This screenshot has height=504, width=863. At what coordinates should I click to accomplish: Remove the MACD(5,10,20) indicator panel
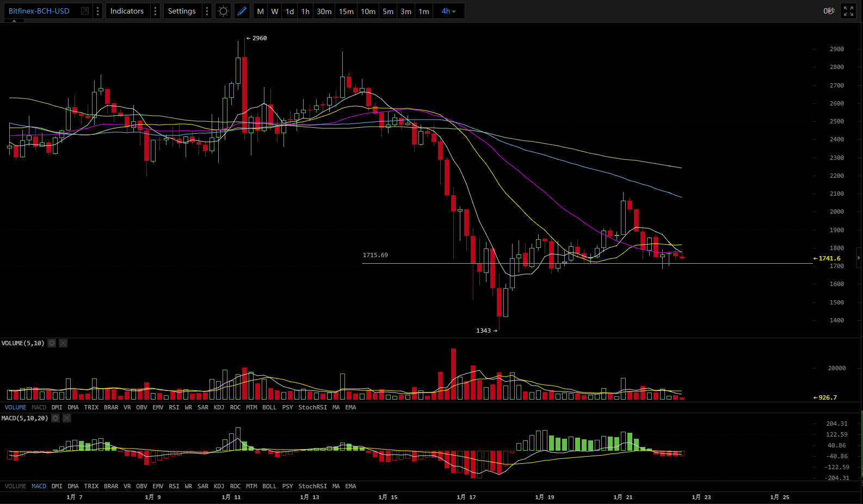tap(66, 418)
